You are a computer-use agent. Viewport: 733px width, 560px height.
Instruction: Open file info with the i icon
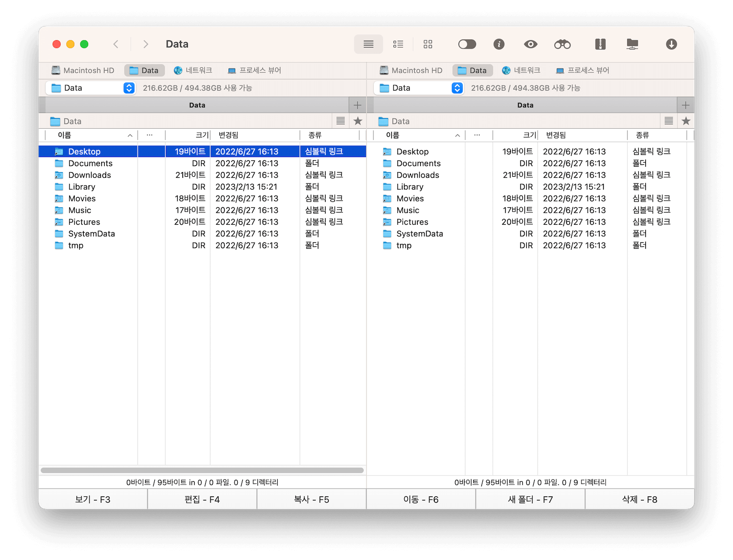point(499,44)
